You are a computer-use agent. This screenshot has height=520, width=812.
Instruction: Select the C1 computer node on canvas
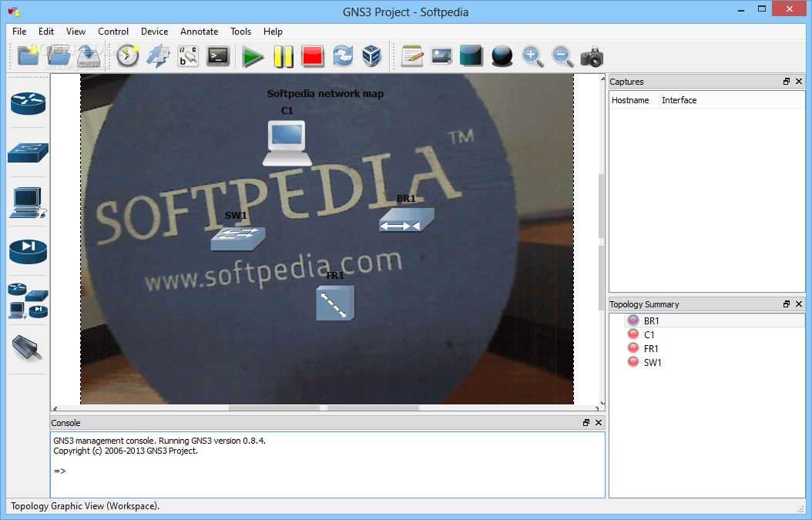(x=287, y=143)
